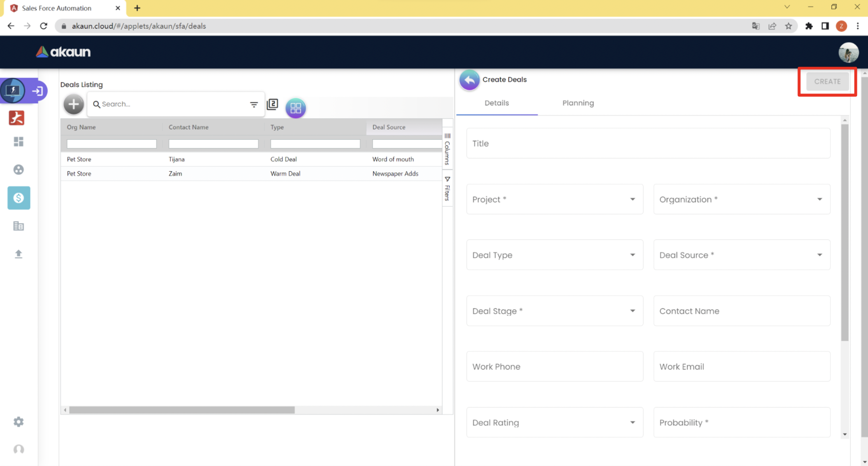Click the purple back arrow beside Create Deals

(x=469, y=80)
